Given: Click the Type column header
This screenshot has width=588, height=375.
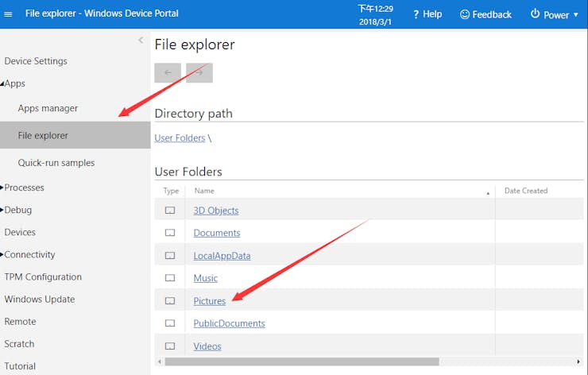Looking at the screenshot, I should 171,191.
